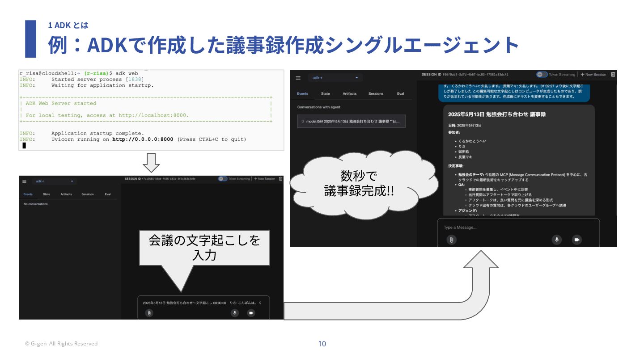644x362 pixels.
Task: Click trash icon in left ADK window header
Action: click(x=280, y=179)
